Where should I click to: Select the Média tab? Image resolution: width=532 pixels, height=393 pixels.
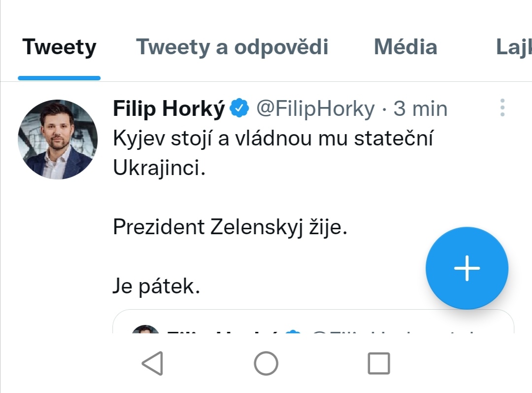pos(405,47)
